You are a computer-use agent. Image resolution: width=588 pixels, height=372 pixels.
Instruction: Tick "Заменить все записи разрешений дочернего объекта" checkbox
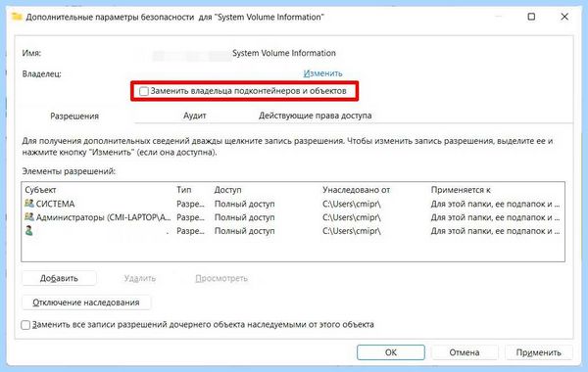coord(25,325)
